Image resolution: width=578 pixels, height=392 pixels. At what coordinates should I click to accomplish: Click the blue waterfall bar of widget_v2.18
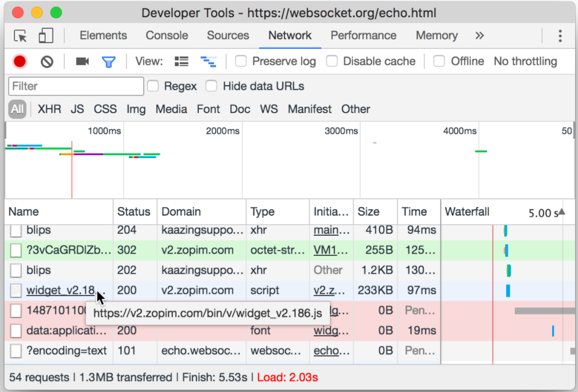tap(508, 291)
